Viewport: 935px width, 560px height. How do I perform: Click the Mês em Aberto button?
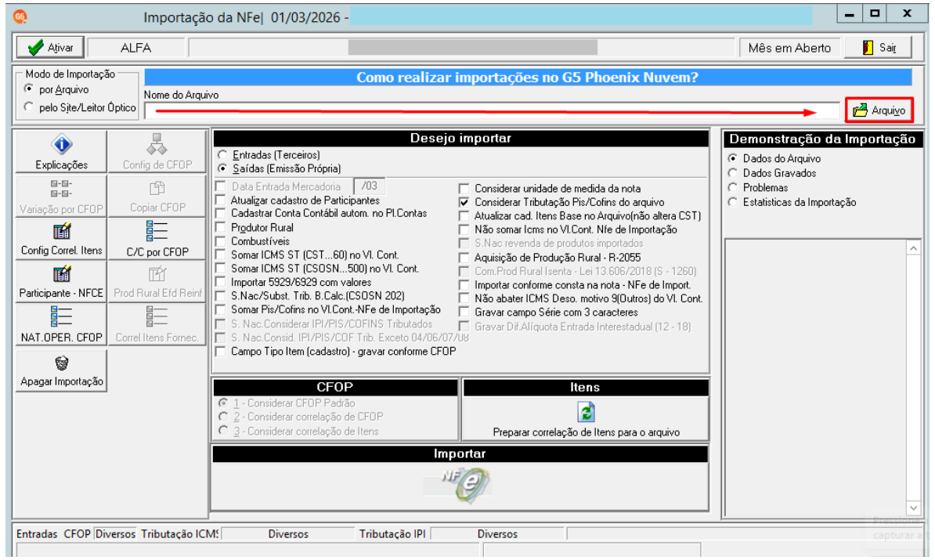(x=789, y=48)
